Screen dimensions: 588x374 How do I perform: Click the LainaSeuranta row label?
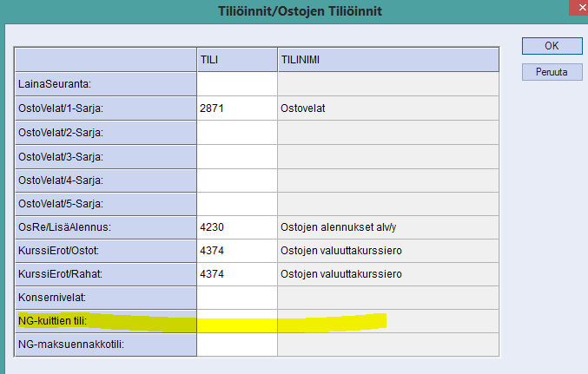click(x=105, y=84)
